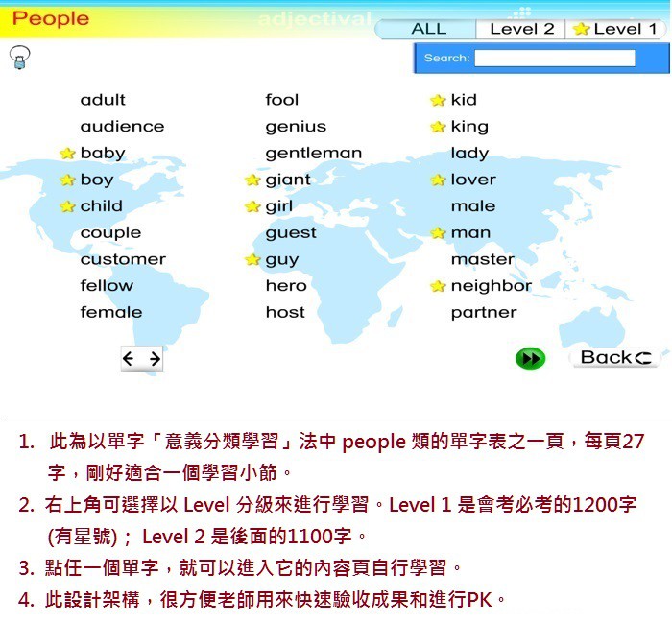Screen dimensions: 672x624
Task: Click the green fast-forward button
Action: coord(530,358)
